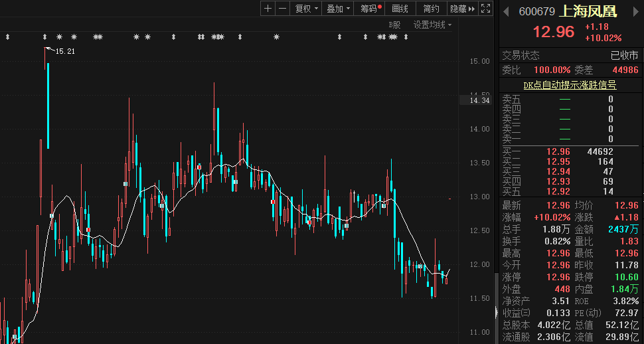Image resolution: width=644 pixels, height=344 pixels.
Task: Switch to 简约 simplified view
Action: pos(431,9)
